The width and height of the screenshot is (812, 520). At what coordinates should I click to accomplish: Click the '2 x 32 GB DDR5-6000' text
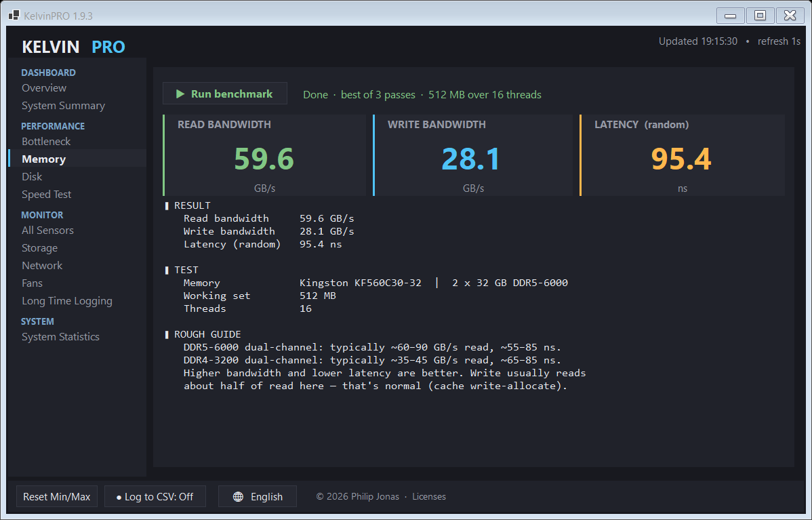point(510,283)
